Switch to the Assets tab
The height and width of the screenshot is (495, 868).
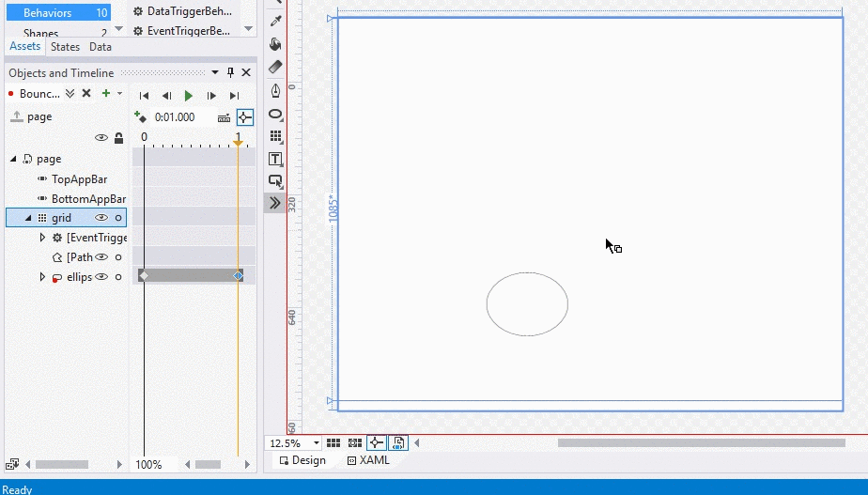click(x=25, y=47)
